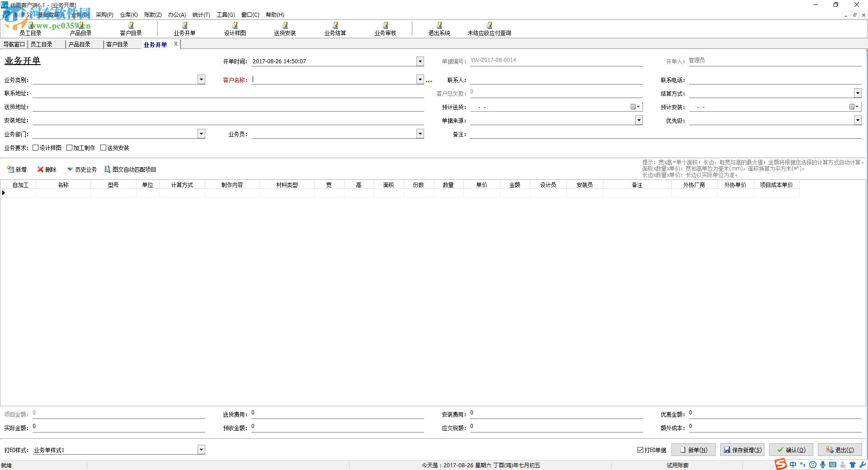Open the 仓库(K) menu
The width and height of the screenshot is (868, 470).
(129, 15)
